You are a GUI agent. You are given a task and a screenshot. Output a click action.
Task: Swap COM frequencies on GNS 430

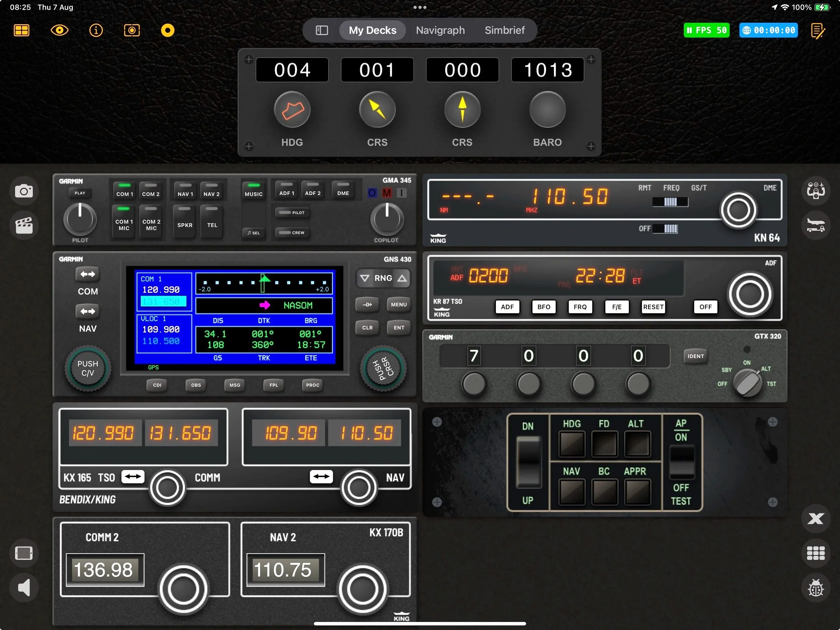coord(88,274)
